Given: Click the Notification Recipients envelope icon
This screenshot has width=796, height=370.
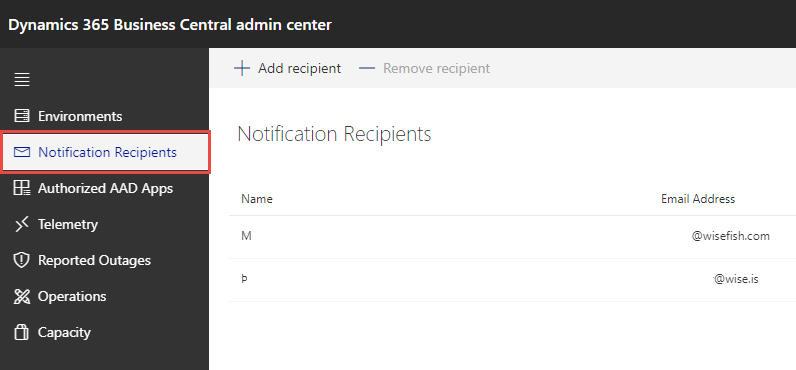Looking at the screenshot, I should (x=22, y=152).
